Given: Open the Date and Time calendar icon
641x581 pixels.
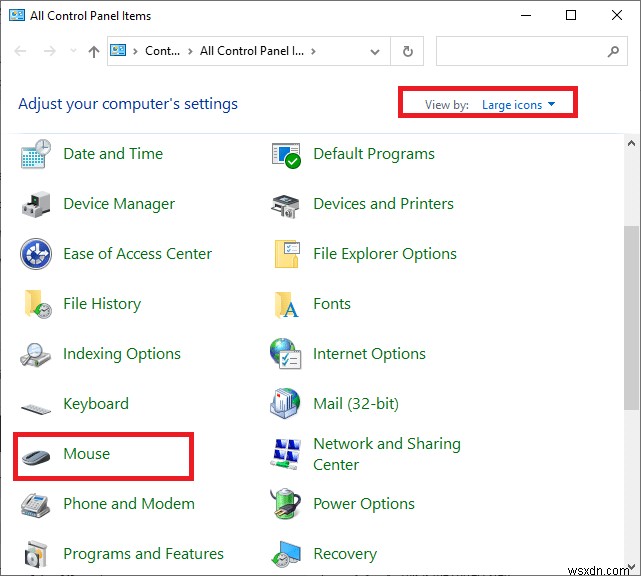Looking at the screenshot, I should click(x=36, y=154).
